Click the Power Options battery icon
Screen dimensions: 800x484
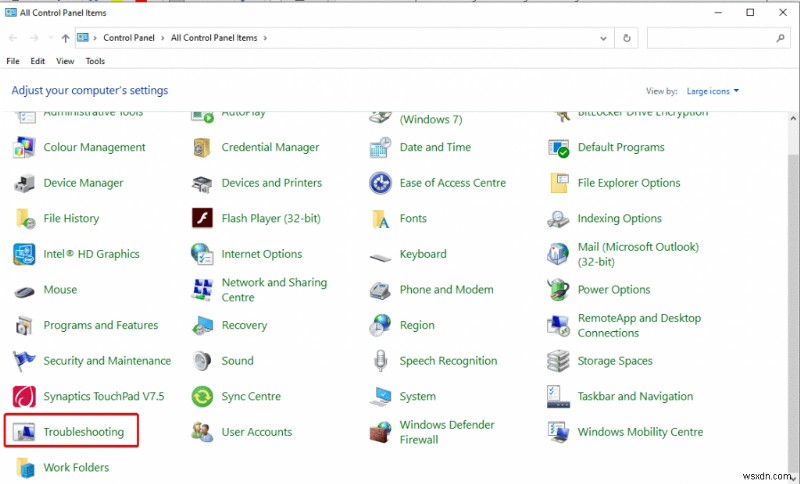point(558,289)
